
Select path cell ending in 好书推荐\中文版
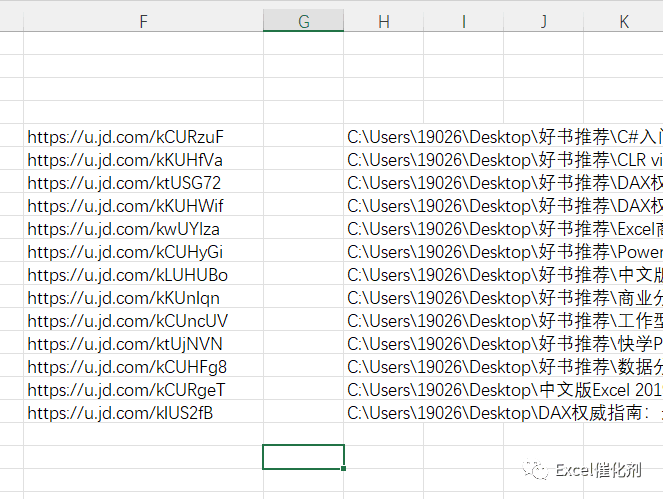click(x=503, y=273)
